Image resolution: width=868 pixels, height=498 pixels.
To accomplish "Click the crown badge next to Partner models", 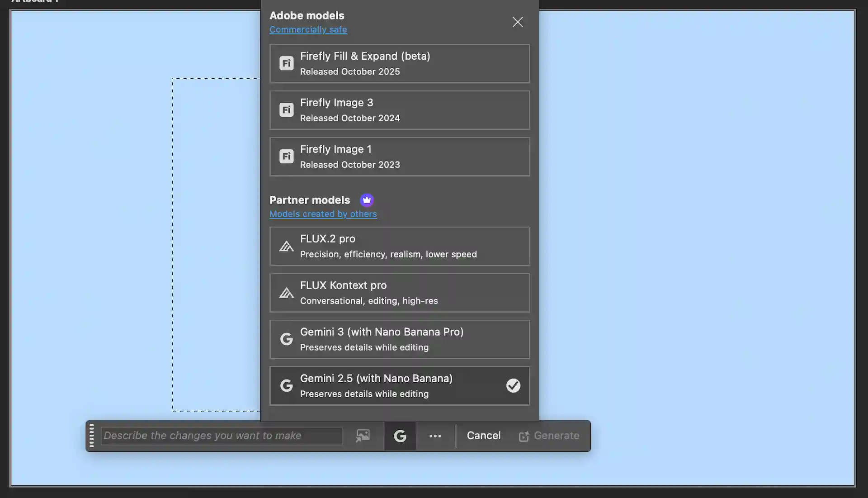I will pos(366,200).
